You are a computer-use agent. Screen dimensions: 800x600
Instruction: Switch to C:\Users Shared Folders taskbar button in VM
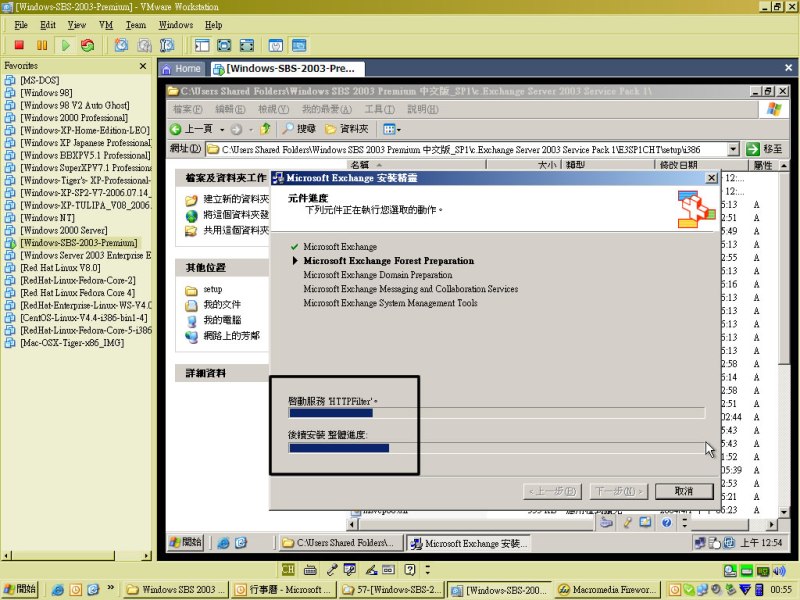tap(340, 543)
